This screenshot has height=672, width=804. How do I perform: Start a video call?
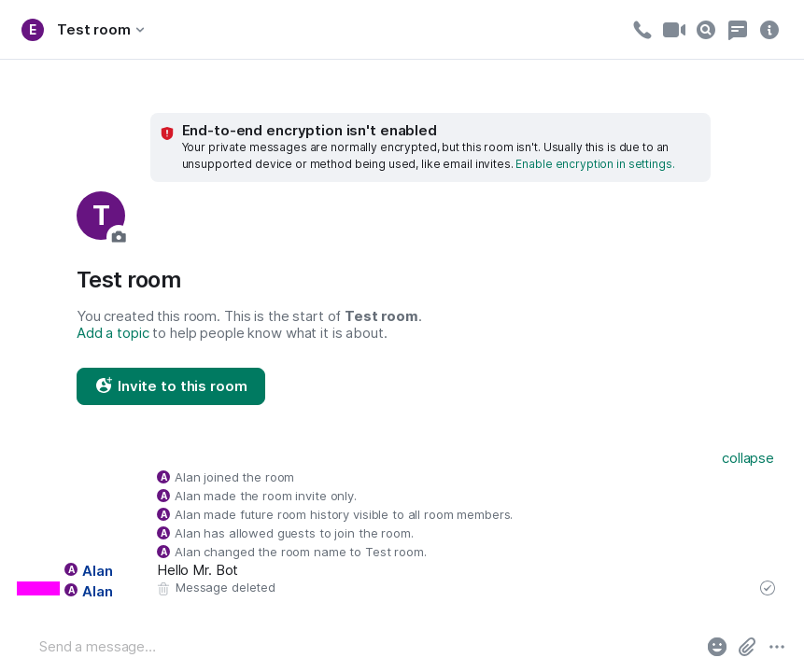pos(674,30)
